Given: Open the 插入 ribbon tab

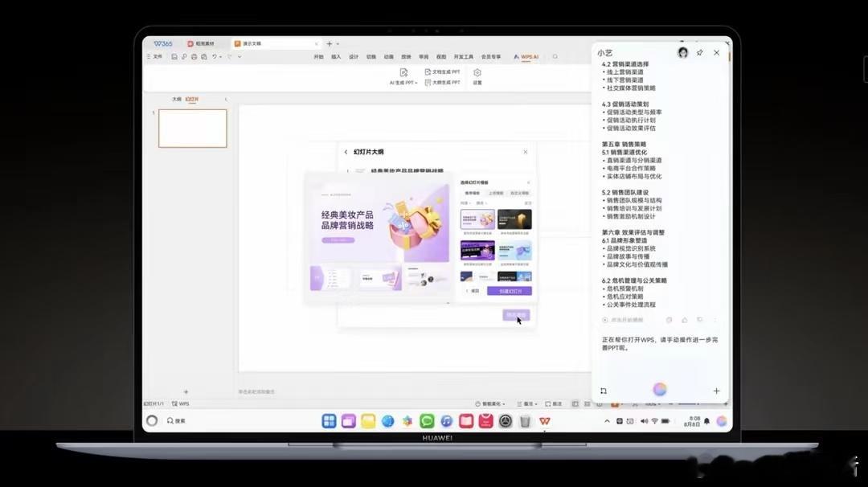Looking at the screenshot, I should pyautogui.click(x=336, y=56).
